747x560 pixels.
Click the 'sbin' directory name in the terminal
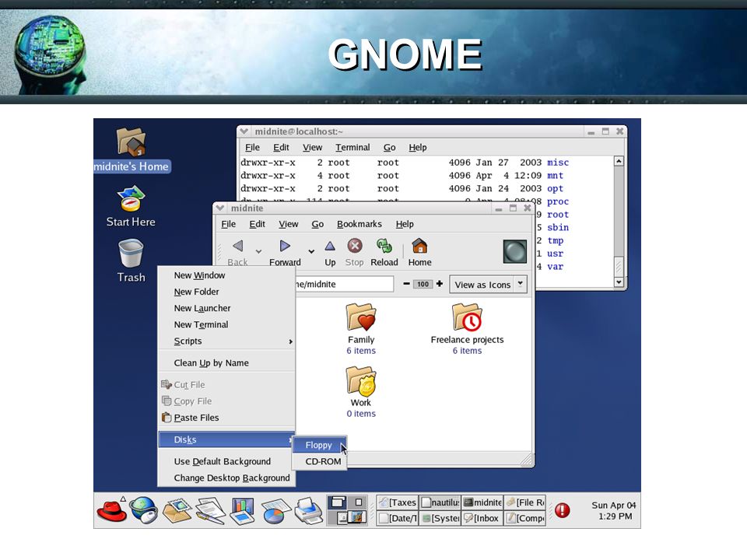tap(558, 228)
